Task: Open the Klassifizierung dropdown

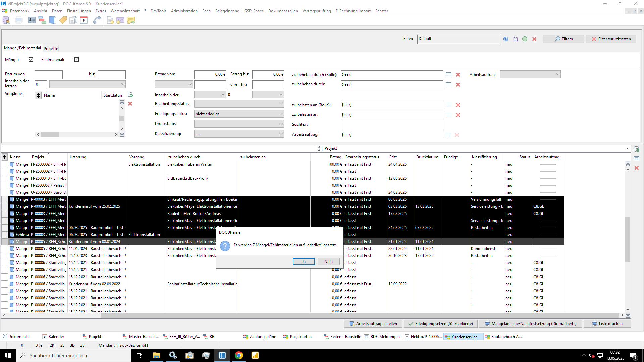Action: coord(239,134)
